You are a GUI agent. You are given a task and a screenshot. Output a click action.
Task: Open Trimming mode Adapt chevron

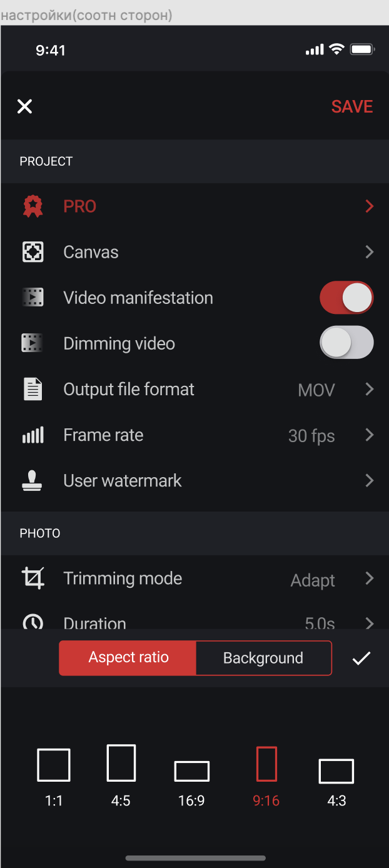point(370,578)
